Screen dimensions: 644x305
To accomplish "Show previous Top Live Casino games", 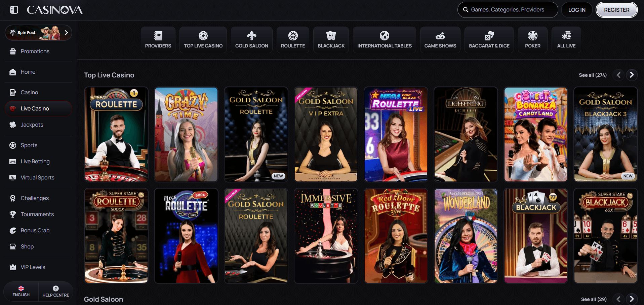I will pyautogui.click(x=618, y=75).
